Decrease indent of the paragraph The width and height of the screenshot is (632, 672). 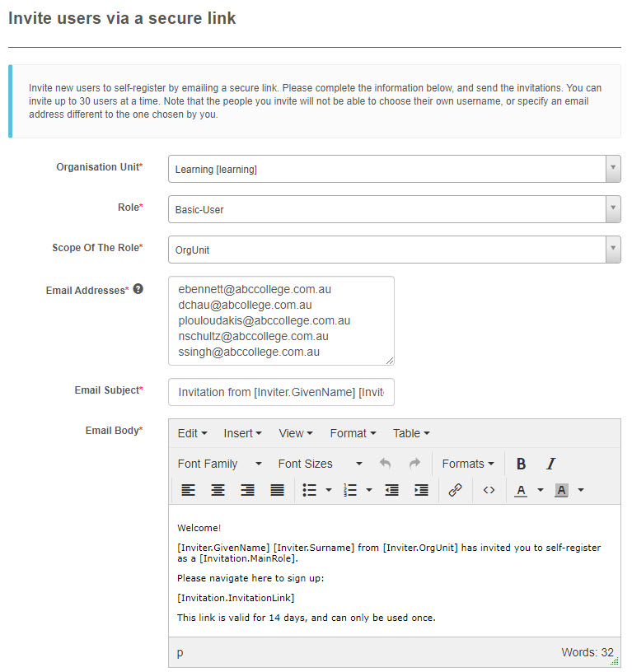391,490
